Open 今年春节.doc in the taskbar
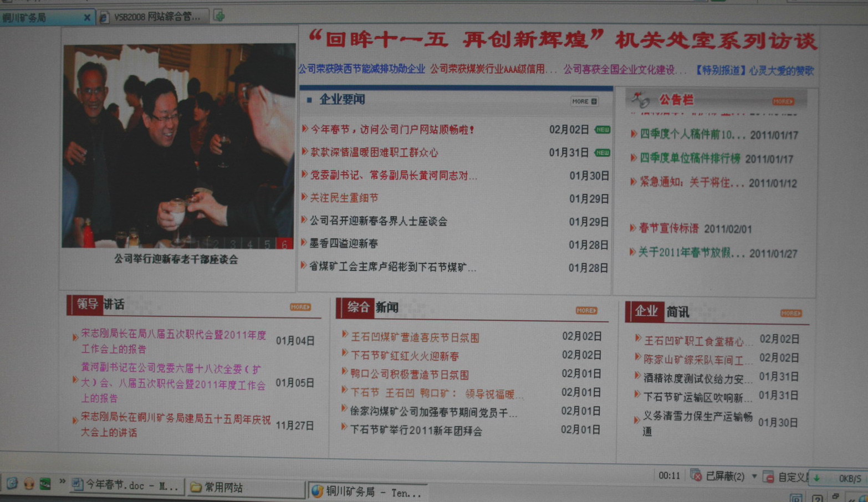The height and width of the screenshot is (502, 868). click(126, 486)
